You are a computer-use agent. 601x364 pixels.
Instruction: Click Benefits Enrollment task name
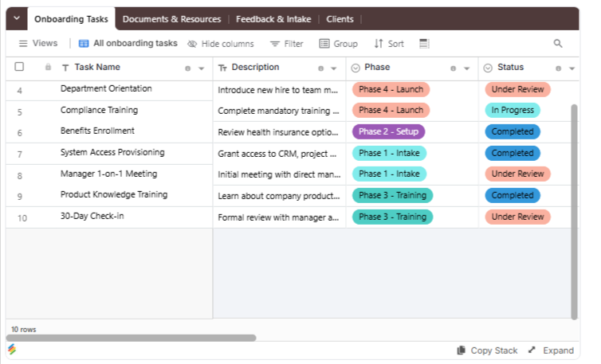pos(97,131)
